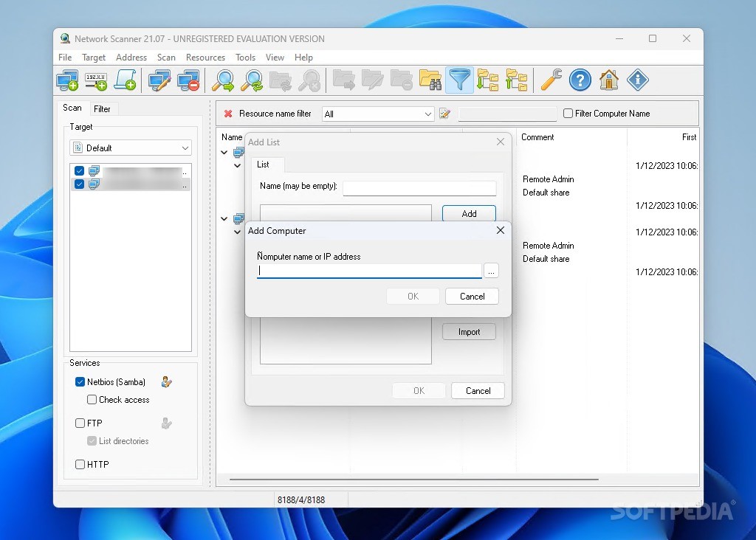Click the greyed folder refresh toolbar icon
The width and height of the screenshot is (756, 540).
[x=281, y=80]
